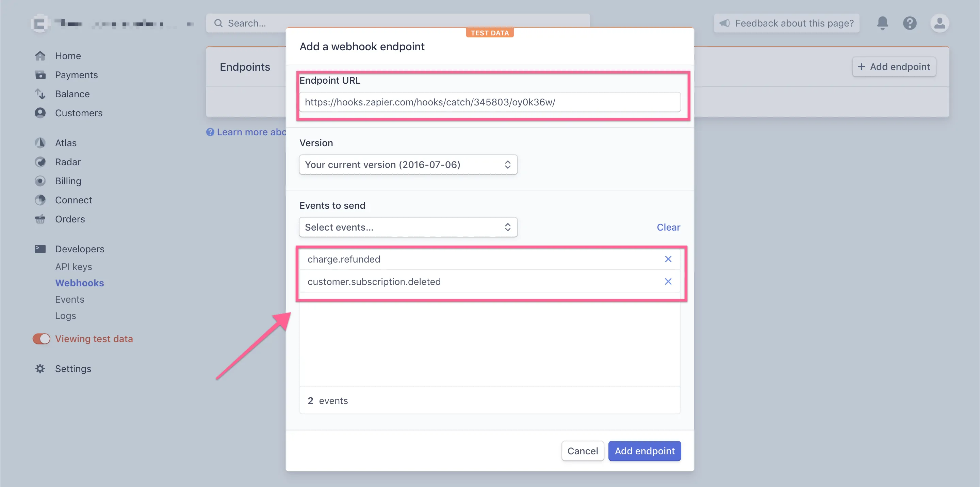The height and width of the screenshot is (487, 980).
Task: Open the Learn more link
Action: (246, 132)
